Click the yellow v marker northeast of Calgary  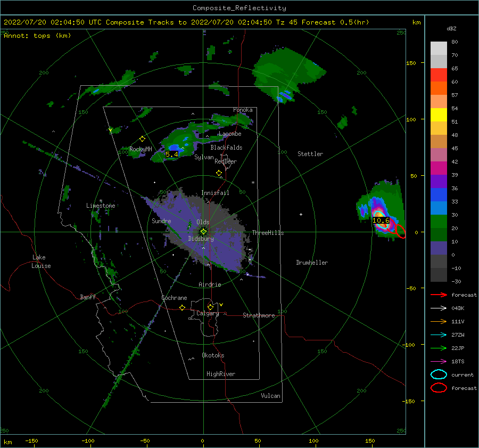pos(221,305)
